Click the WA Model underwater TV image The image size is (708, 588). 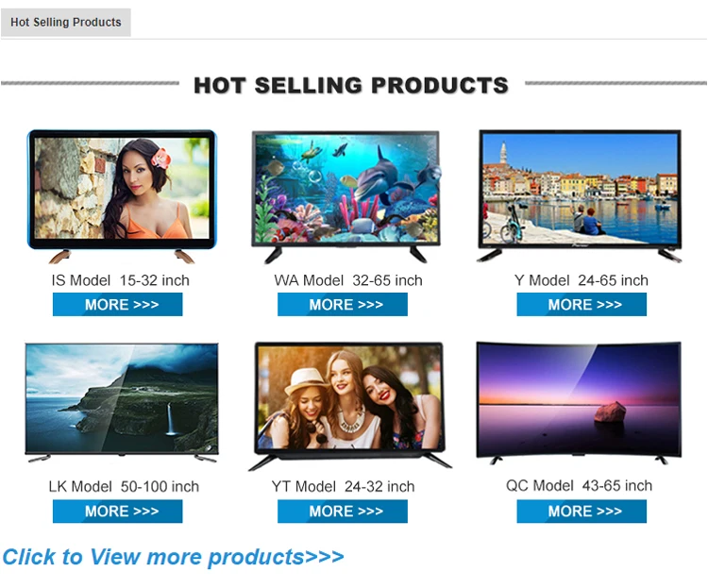[x=346, y=193]
